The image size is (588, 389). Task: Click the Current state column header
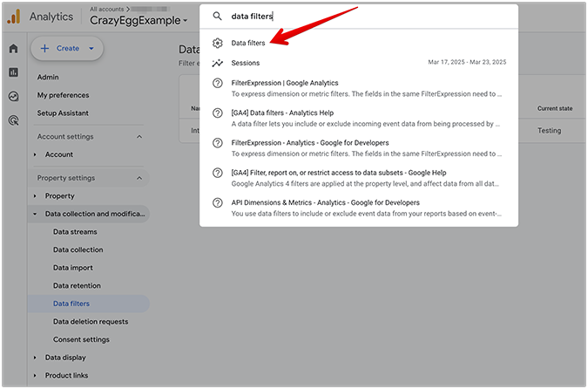click(555, 108)
